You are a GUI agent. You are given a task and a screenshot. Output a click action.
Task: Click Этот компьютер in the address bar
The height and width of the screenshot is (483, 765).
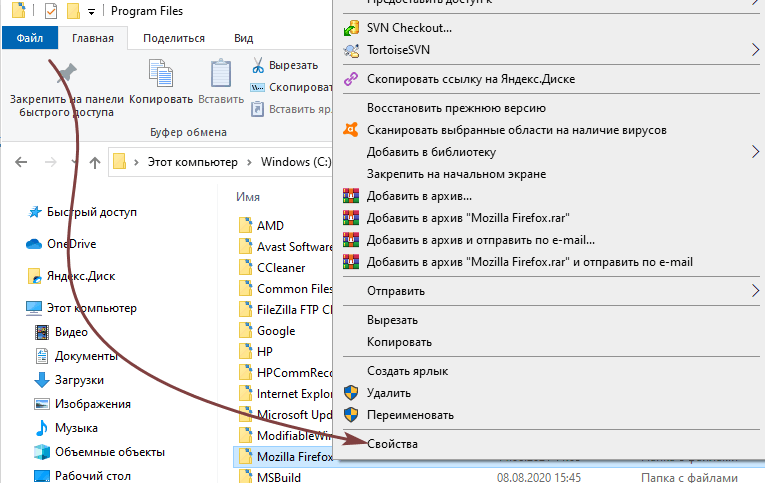pyautogui.click(x=193, y=162)
